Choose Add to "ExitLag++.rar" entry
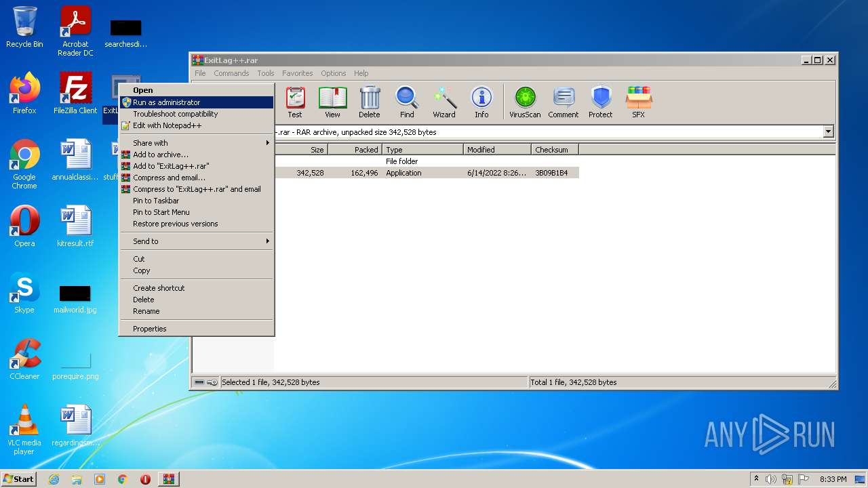 coord(197,166)
